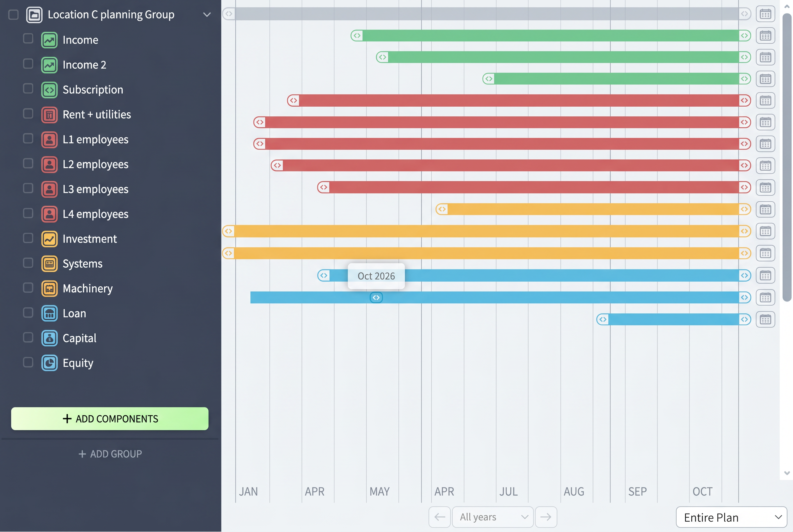Tick the Location C planning Group checkbox

tap(13, 15)
